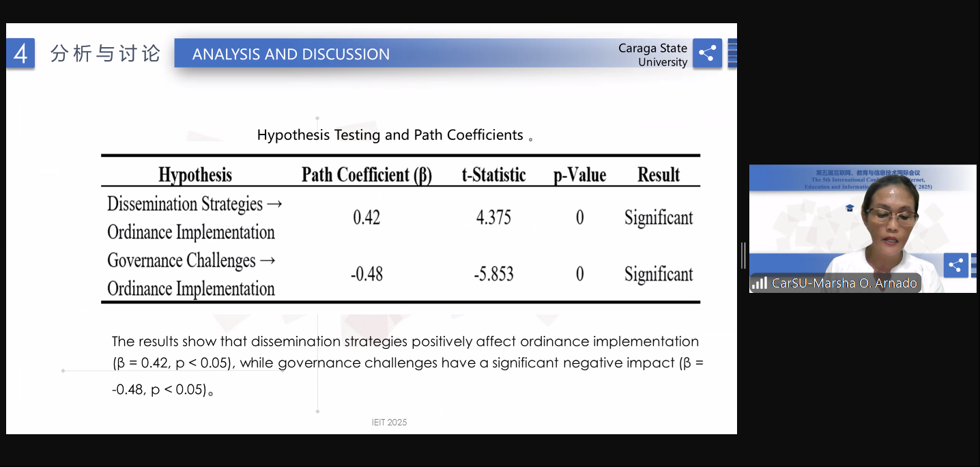Click the striped icon at the slide's right edge
980x467 pixels.
(x=732, y=53)
